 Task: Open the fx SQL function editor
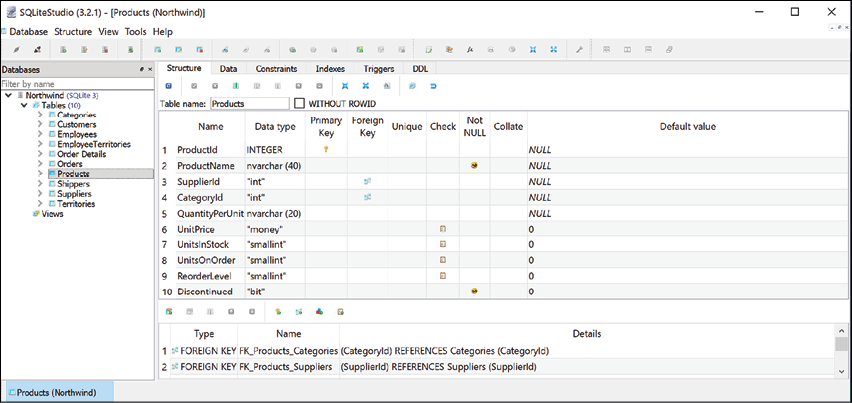pyautogui.click(x=469, y=49)
